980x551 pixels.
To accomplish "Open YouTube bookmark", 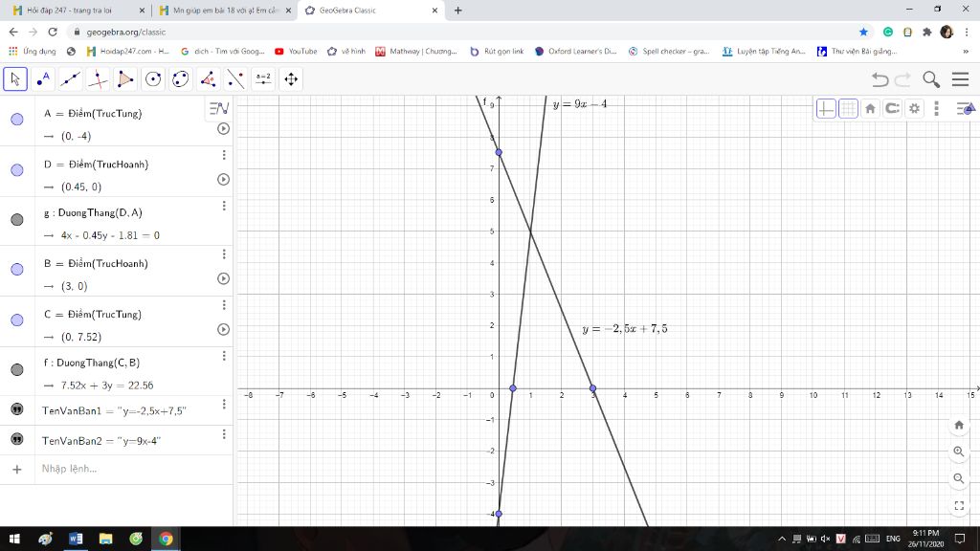I will coord(296,52).
